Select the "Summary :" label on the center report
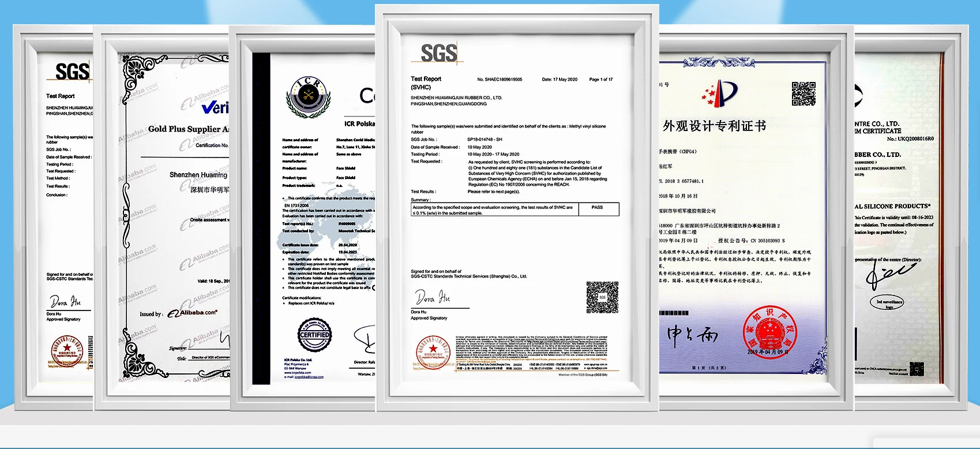The height and width of the screenshot is (449, 980). (x=420, y=200)
